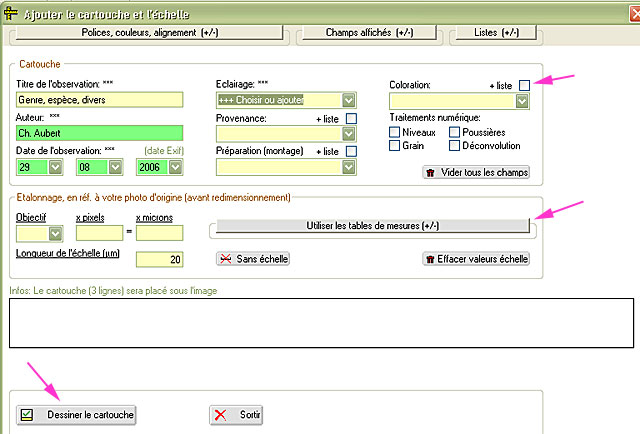The width and height of the screenshot is (640, 434).
Task: Expand the Préparation (montage) dropdown
Action: coord(349,167)
